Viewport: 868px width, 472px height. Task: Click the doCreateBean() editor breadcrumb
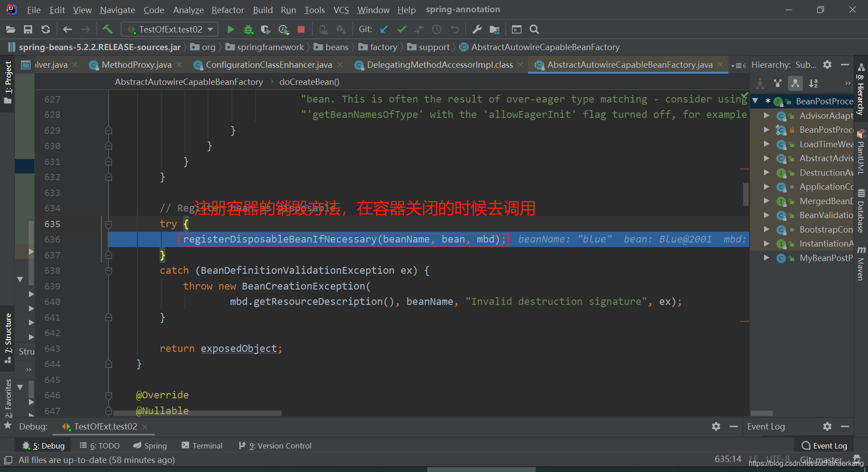(x=309, y=82)
